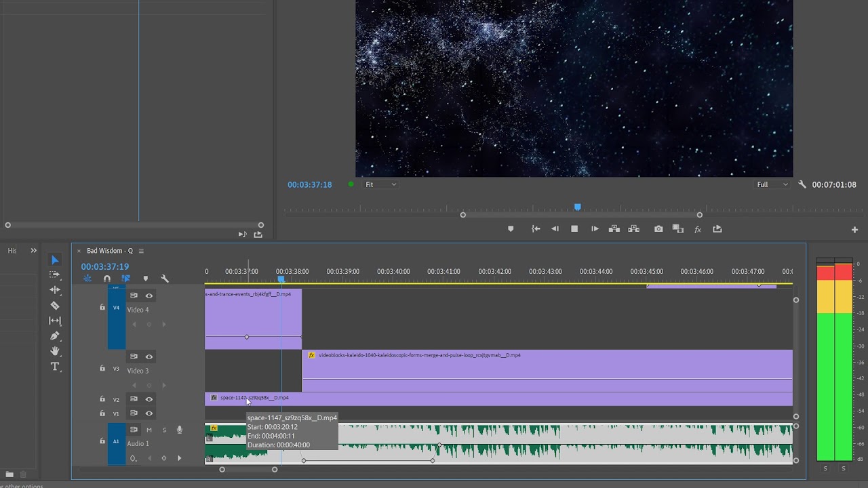Target the V4 track header
This screenshot has width=868, height=488.
pyautogui.click(x=116, y=308)
